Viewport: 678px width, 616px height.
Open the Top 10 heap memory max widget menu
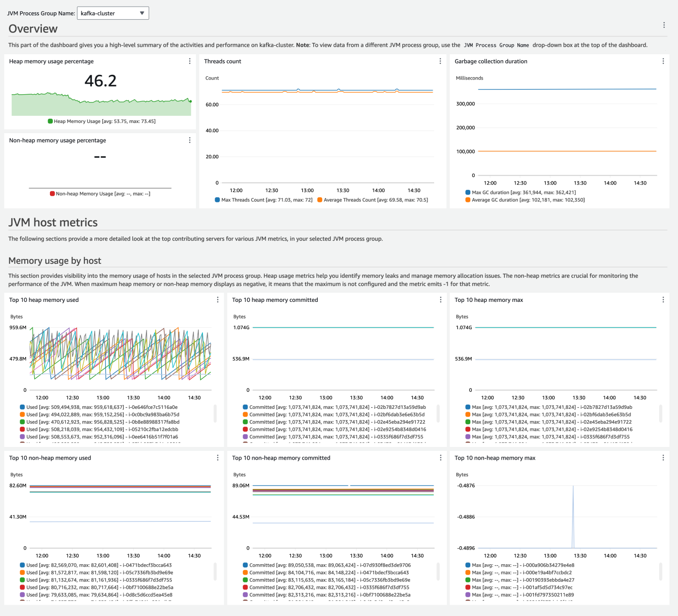(x=663, y=300)
